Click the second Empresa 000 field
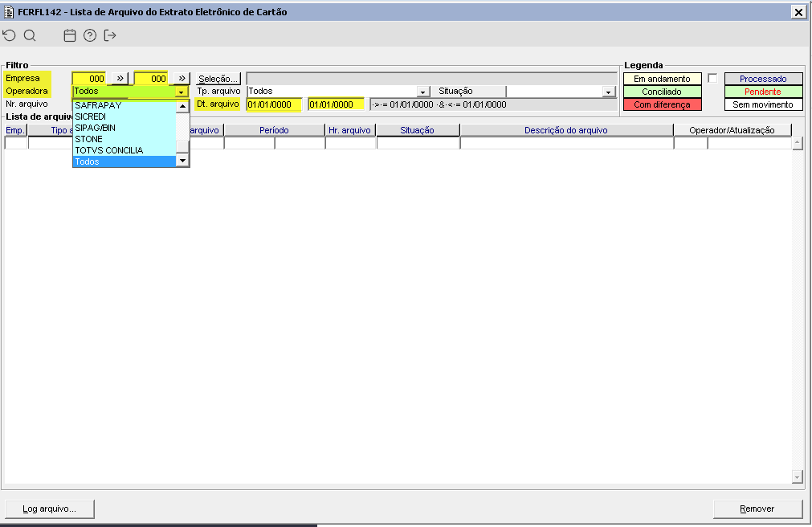 (151, 78)
